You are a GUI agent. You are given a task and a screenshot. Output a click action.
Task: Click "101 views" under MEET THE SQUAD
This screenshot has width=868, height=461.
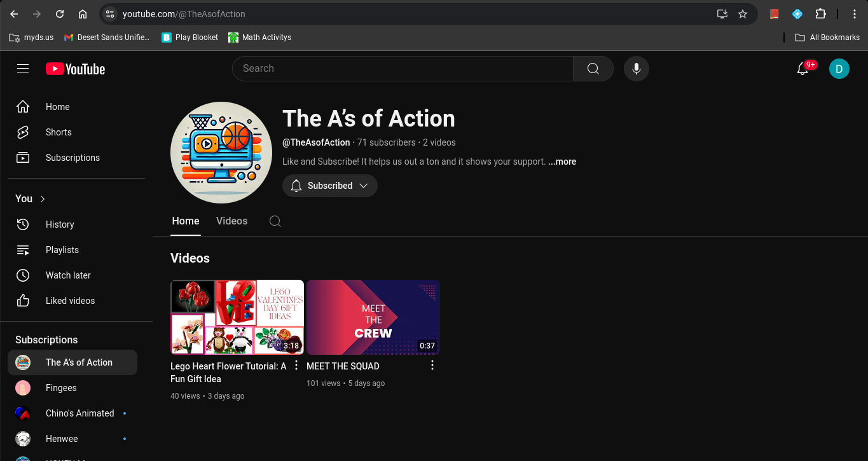click(323, 383)
